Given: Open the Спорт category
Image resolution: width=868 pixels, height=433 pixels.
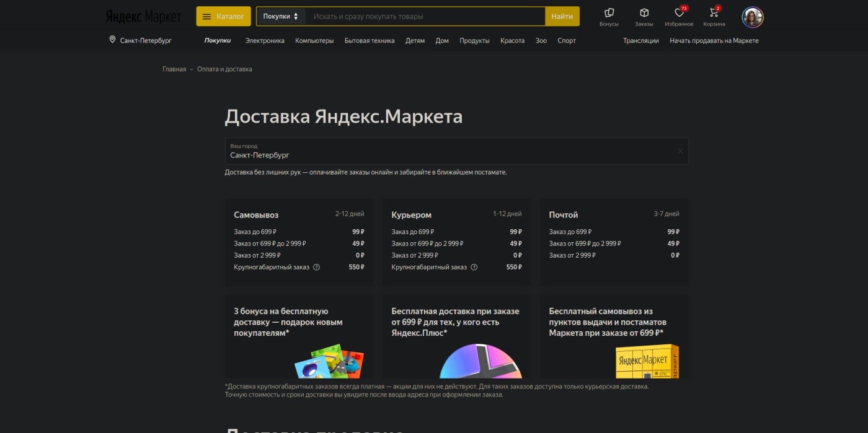Looking at the screenshot, I should click(567, 40).
